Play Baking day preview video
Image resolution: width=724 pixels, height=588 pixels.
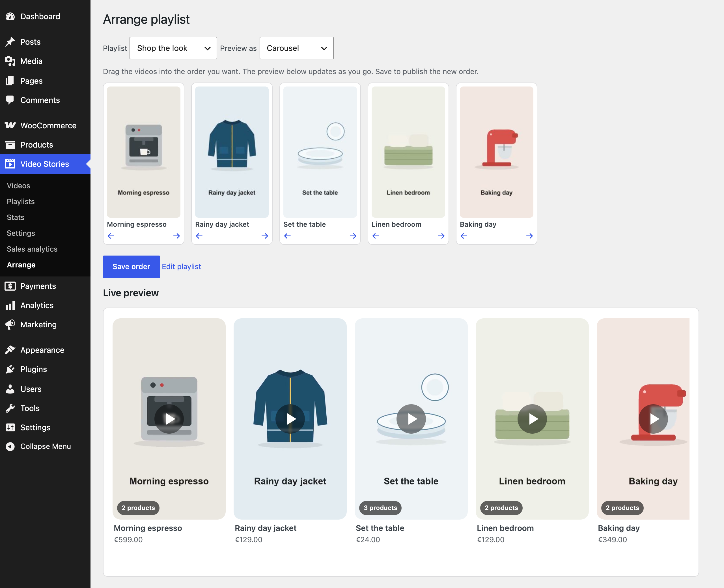(653, 419)
